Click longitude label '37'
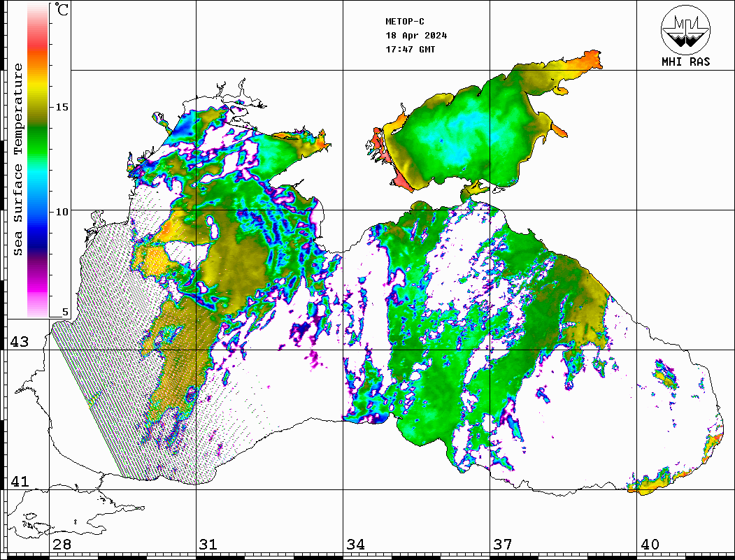 (x=503, y=544)
